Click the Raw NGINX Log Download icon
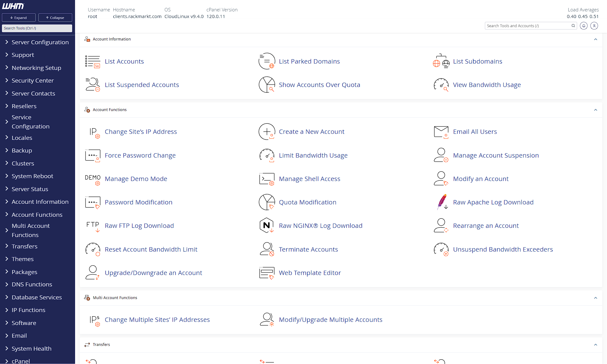The image size is (607, 364). (x=267, y=225)
